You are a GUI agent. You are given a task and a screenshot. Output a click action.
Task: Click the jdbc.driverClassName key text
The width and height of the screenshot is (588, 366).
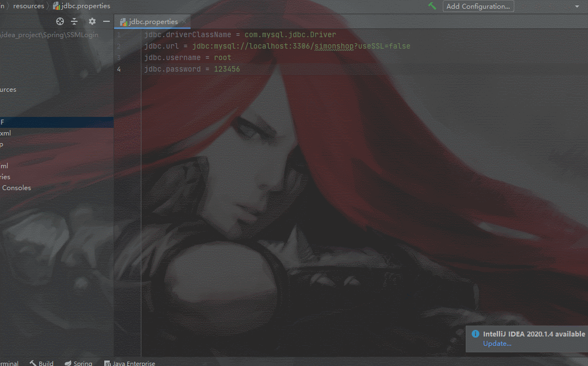click(187, 34)
